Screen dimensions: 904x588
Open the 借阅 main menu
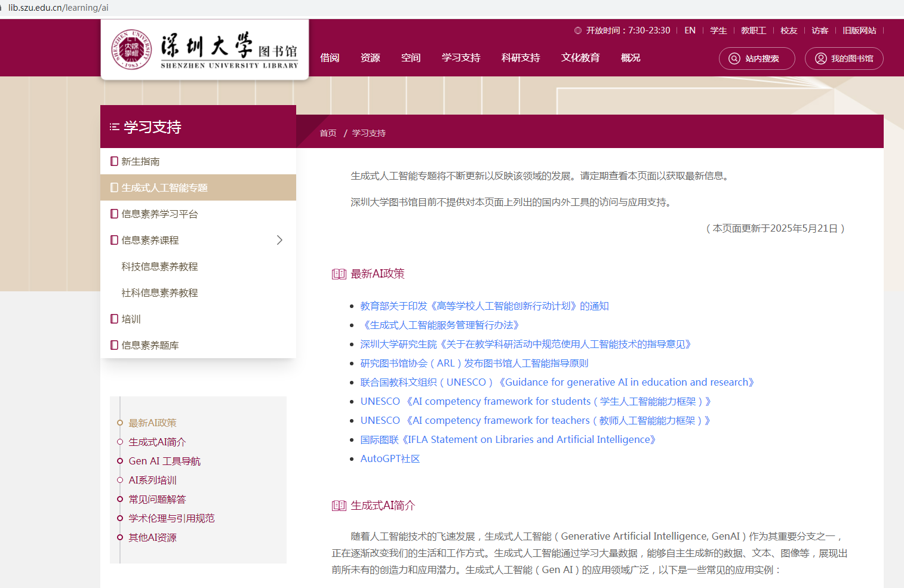330,58
